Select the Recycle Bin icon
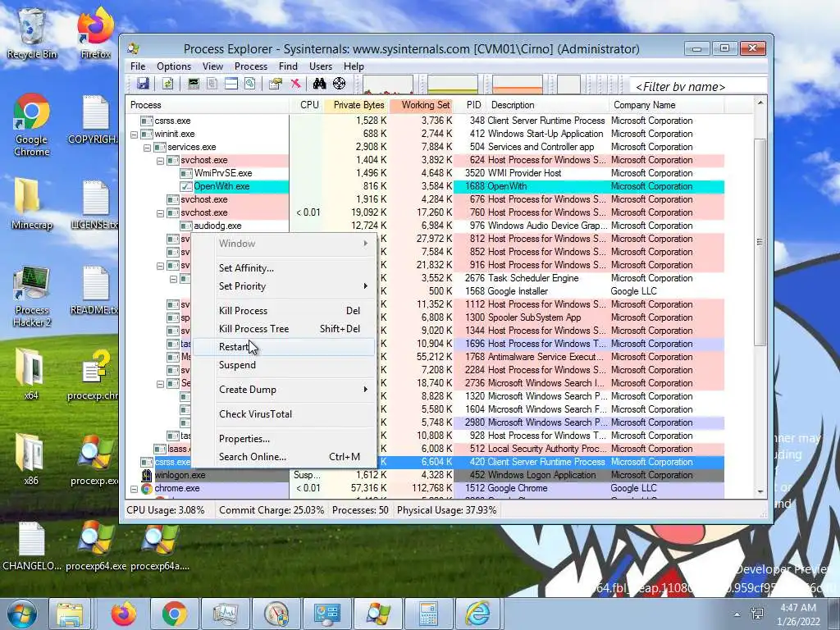Screen dimensions: 840x630 coord(32,33)
